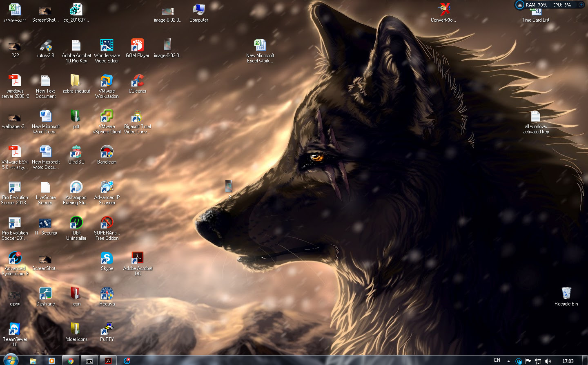
Task: Click the broom clean icon in performance widget
Action: point(519,5)
